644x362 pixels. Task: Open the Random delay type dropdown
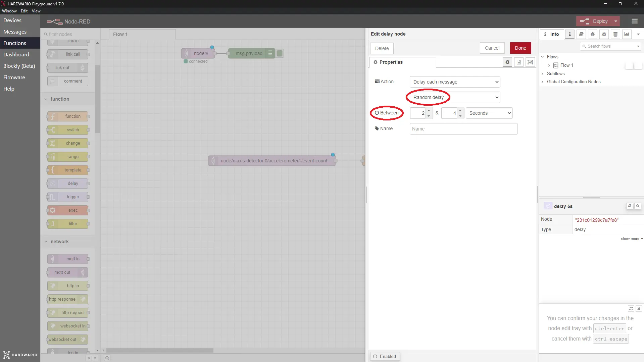[x=455, y=97]
